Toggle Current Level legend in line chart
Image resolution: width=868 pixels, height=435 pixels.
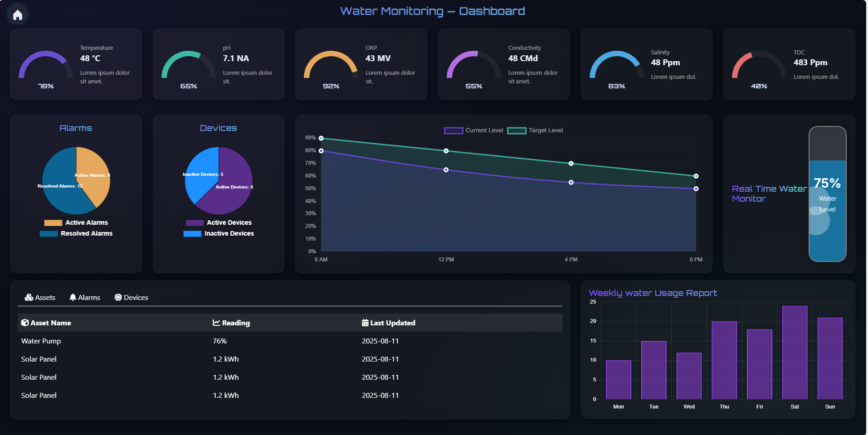click(473, 130)
